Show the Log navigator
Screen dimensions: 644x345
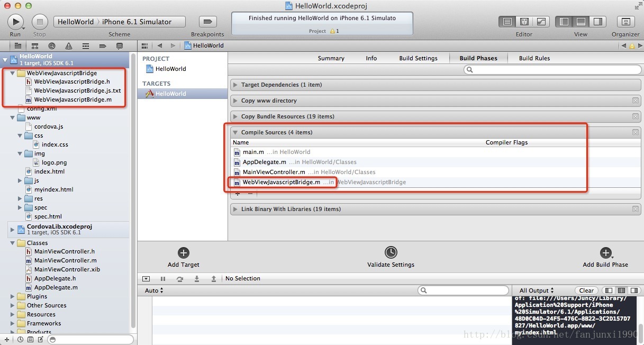click(x=119, y=46)
